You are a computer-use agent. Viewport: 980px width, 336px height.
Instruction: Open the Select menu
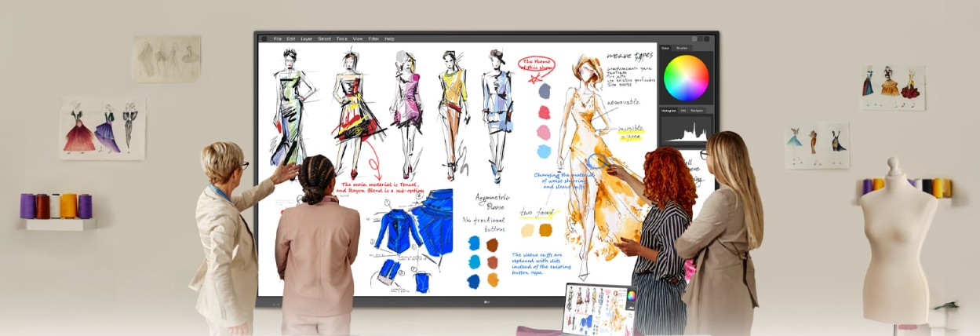tap(324, 38)
